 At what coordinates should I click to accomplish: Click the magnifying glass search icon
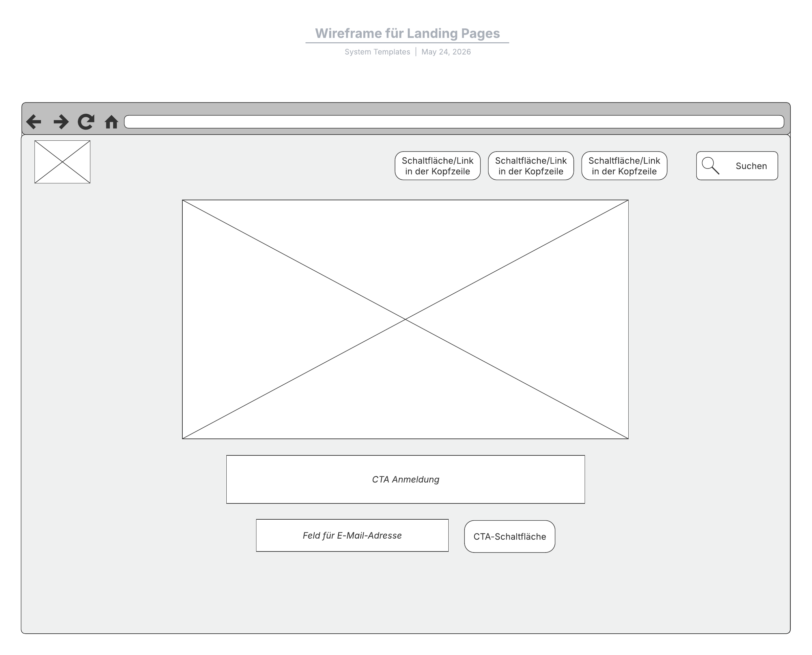[x=710, y=166]
